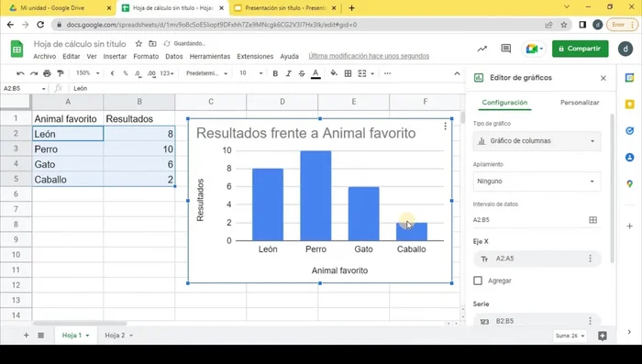Open Serie B2:B5 options menu
The image size is (642, 364).
(590, 321)
